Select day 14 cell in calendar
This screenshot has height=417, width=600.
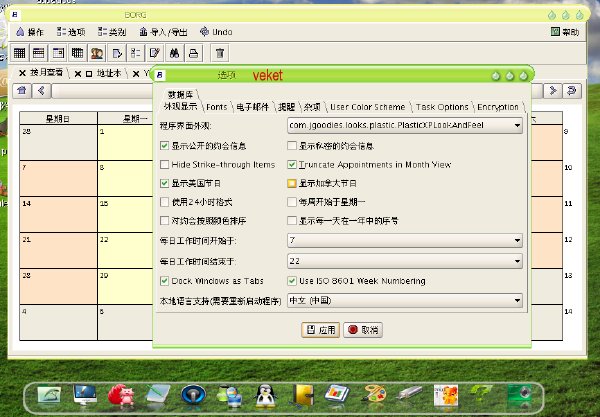[58, 214]
